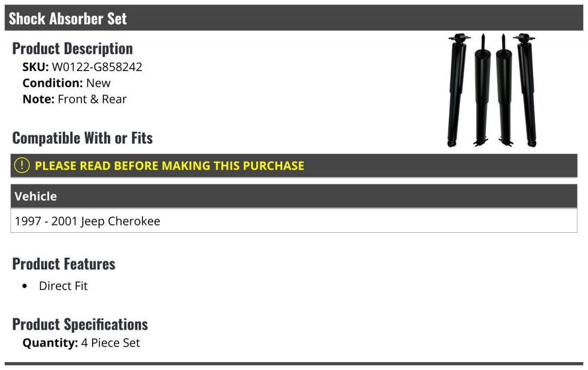This screenshot has height=370, width=588.
Task: Expand the PLEASE READ BEFORE MAKING THIS PURCHASE banner
Action: 169,166
